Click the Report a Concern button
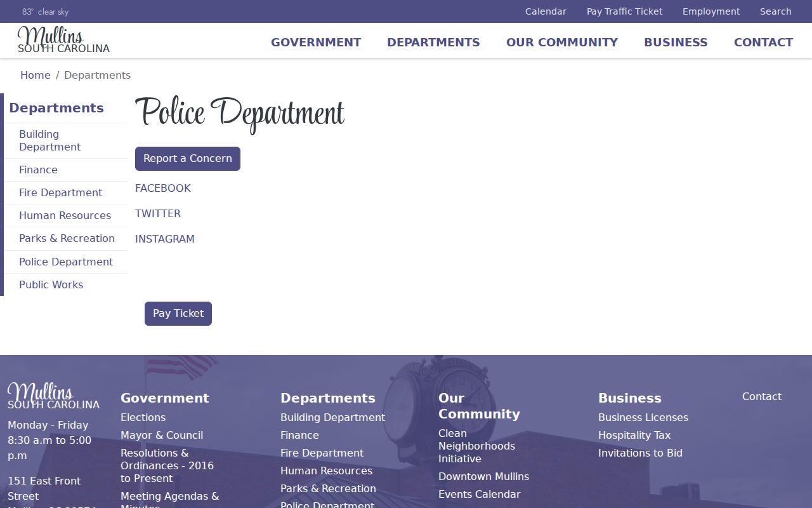812x508 pixels. [x=188, y=159]
